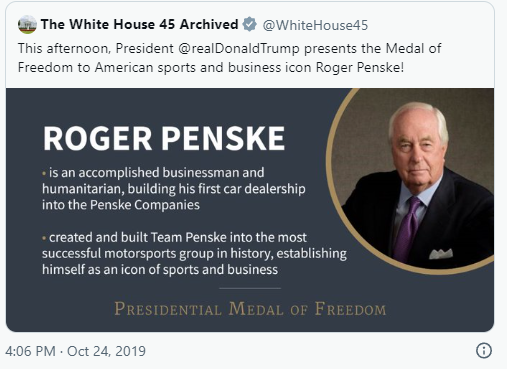The width and height of the screenshot is (507, 369).
Task: Open The White House 45 Archived profile name
Action: point(139,24)
